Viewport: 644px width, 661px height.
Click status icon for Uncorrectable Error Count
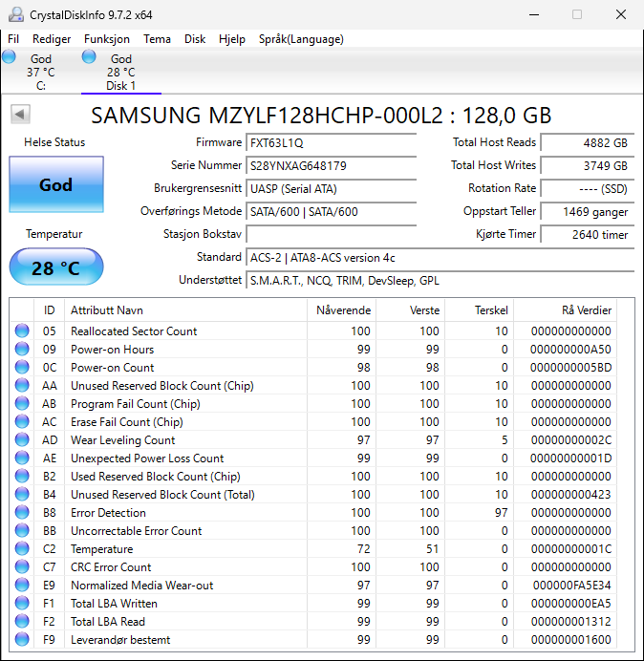tap(22, 530)
